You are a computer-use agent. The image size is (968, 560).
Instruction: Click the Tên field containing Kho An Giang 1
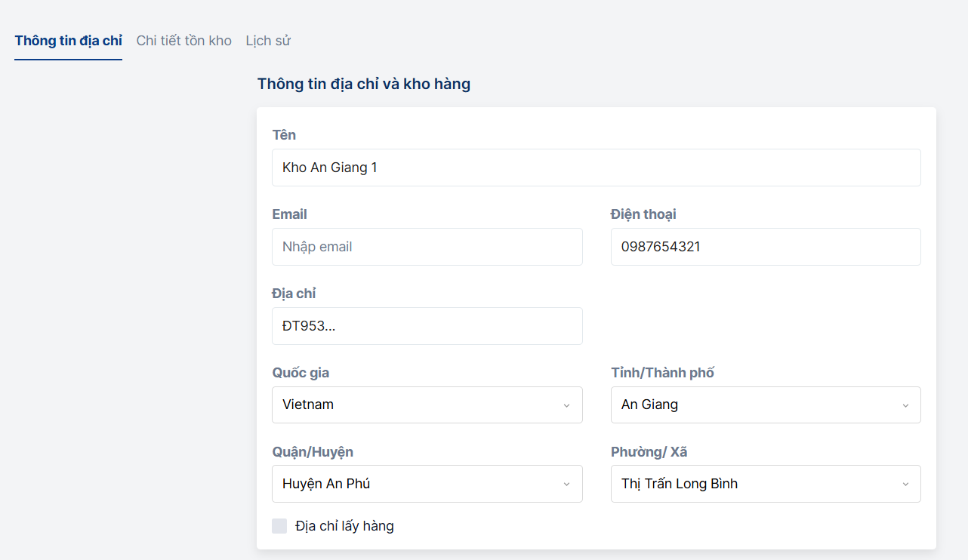click(x=596, y=168)
